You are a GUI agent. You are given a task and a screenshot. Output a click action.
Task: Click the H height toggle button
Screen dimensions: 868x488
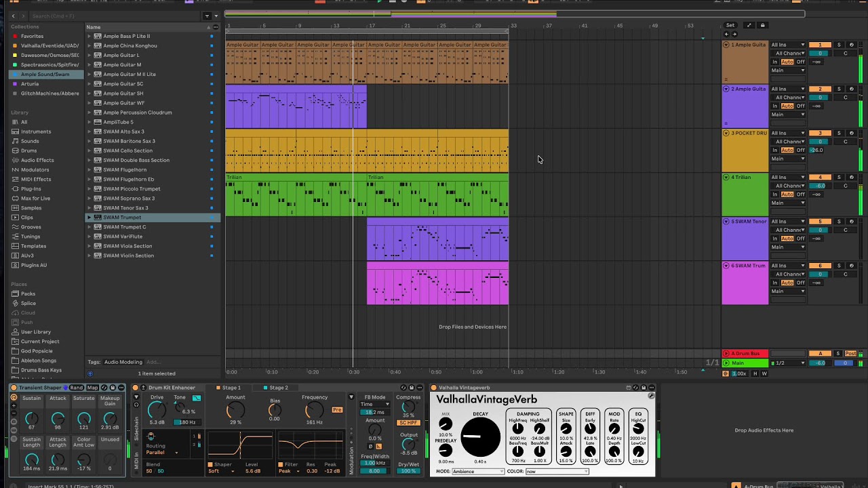pyautogui.click(x=755, y=373)
